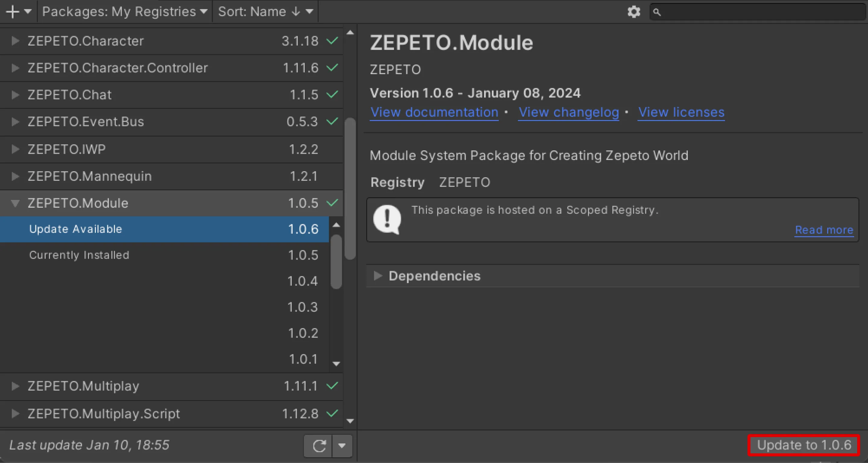This screenshot has height=463, width=868.
Task: Click the package list scrollbar thumb
Action: coord(350,189)
